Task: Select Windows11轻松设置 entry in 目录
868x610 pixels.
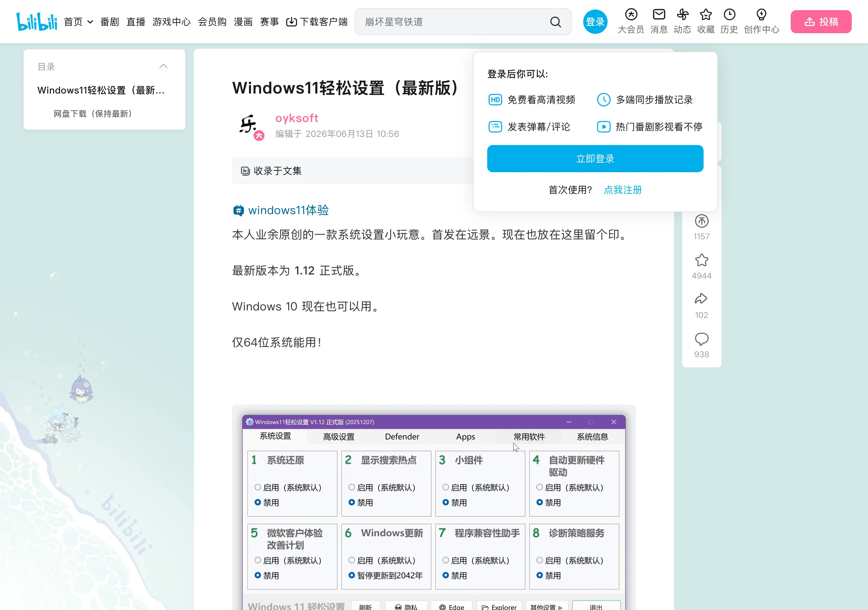Action: tap(101, 90)
